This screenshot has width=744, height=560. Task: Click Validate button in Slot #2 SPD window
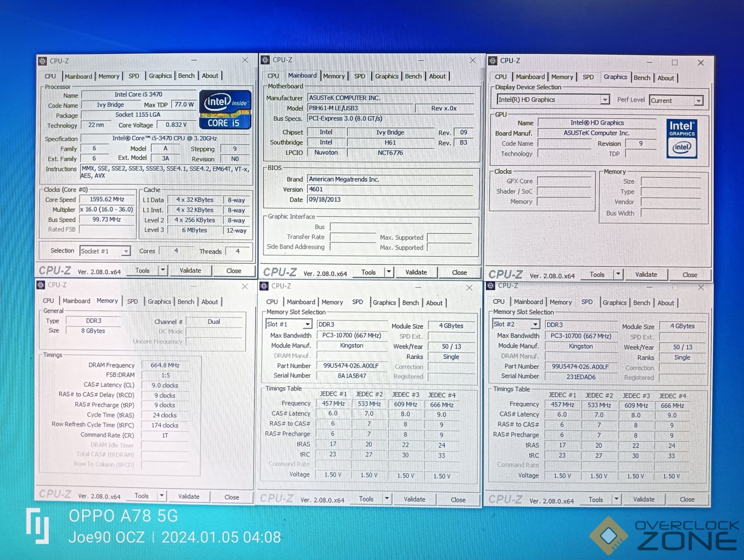click(x=644, y=499)
